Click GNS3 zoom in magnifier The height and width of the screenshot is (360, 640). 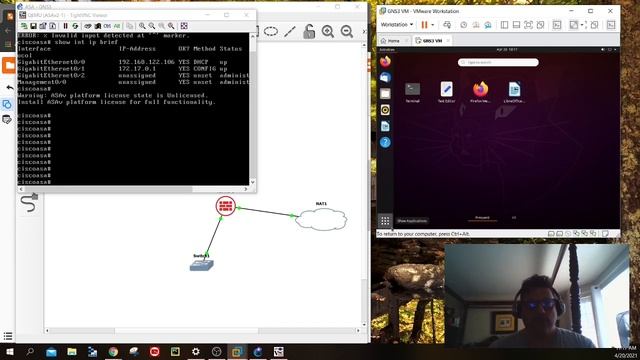pos(328,31)
